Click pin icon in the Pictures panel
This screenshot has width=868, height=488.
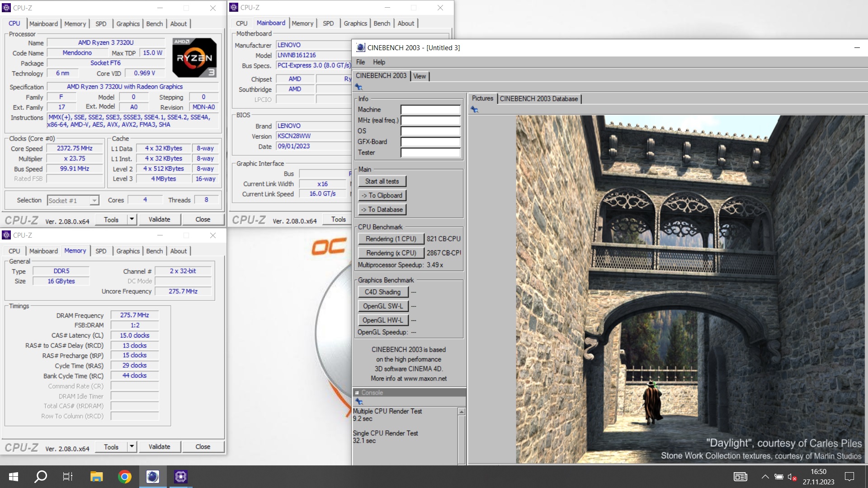click(474, 109)
